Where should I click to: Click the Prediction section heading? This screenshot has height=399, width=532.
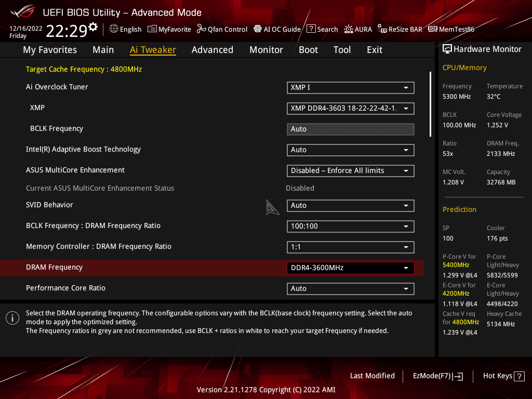click(459, 210)
